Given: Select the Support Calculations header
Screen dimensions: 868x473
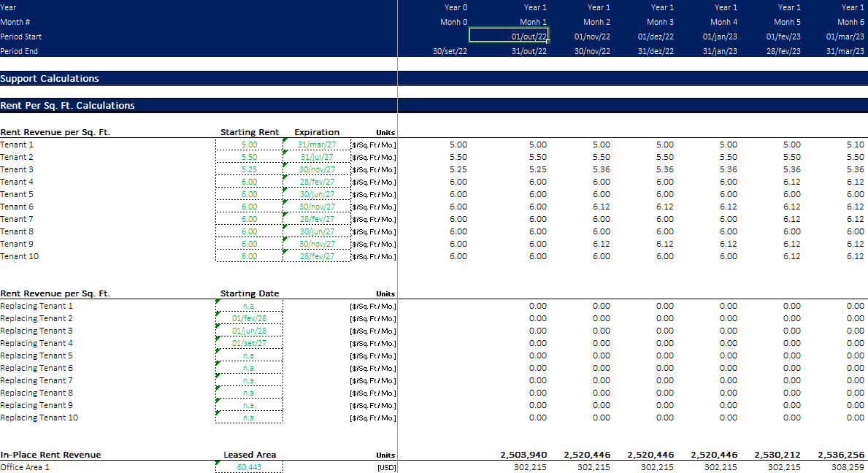Looking at the screenshot, I should point(49,79).
